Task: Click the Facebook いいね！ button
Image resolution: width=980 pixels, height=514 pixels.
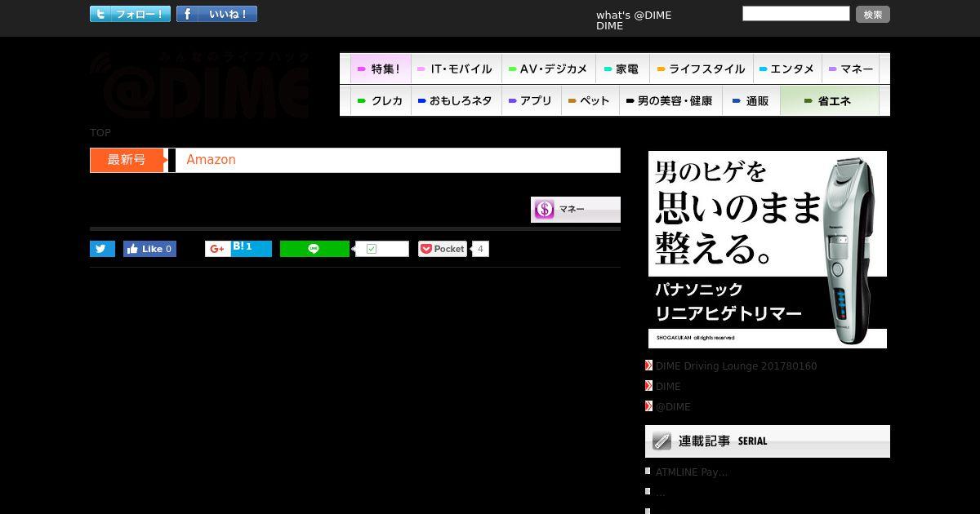Action: pyautogui.click(x=216, y=14)
